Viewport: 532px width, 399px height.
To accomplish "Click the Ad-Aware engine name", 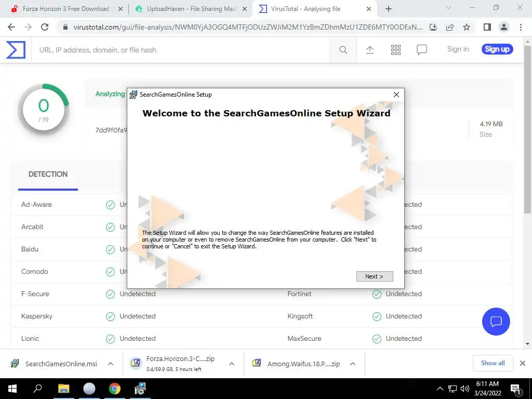I will click(x=37, y=205).
